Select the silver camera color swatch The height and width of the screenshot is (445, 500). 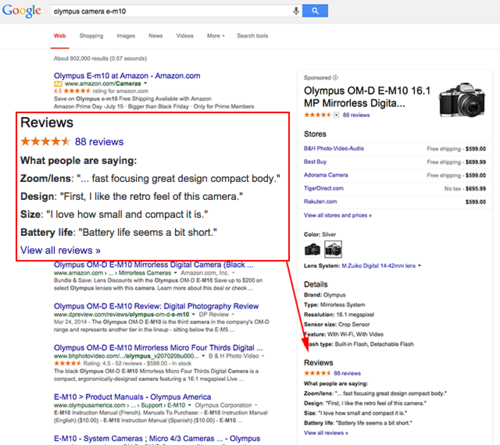pos(333,249)
